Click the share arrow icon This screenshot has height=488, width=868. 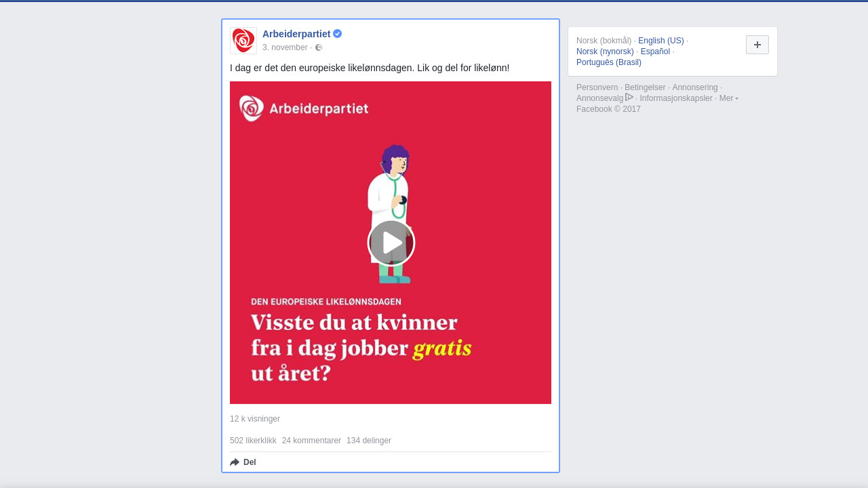235,462
